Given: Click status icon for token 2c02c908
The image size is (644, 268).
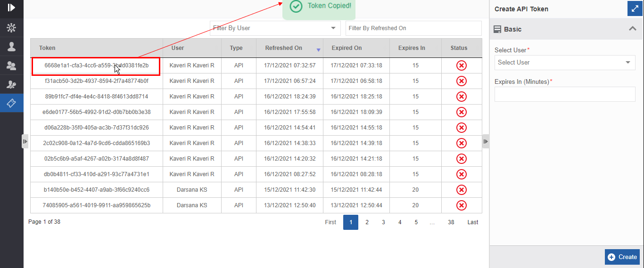Looking at the screenshot, I should coord(462,143).
